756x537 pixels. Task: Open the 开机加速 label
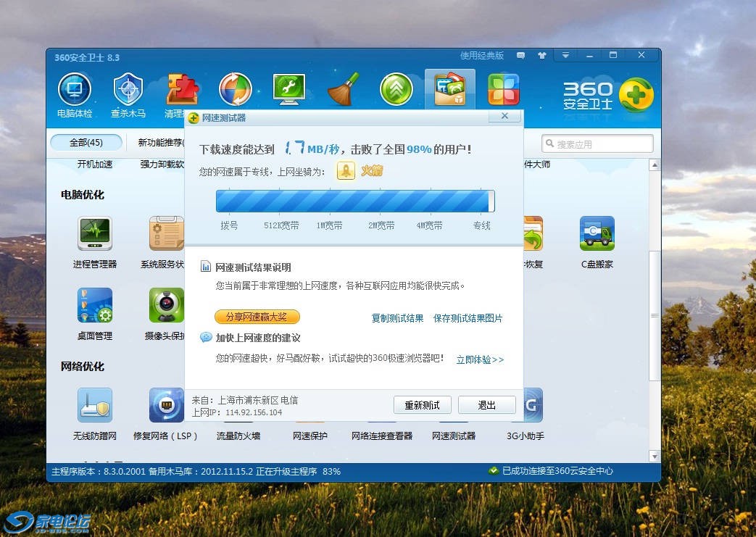pos(95,165)
